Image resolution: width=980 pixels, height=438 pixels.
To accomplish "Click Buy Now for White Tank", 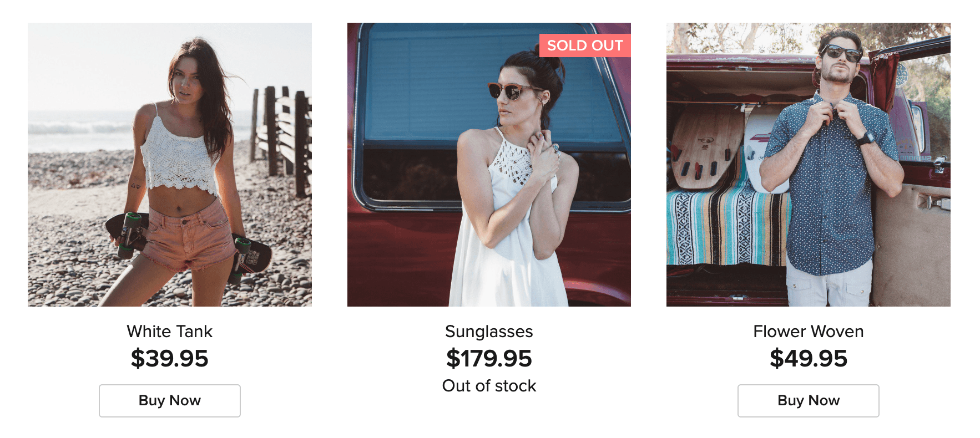I will pyautogui.click(x=169, y=400).
